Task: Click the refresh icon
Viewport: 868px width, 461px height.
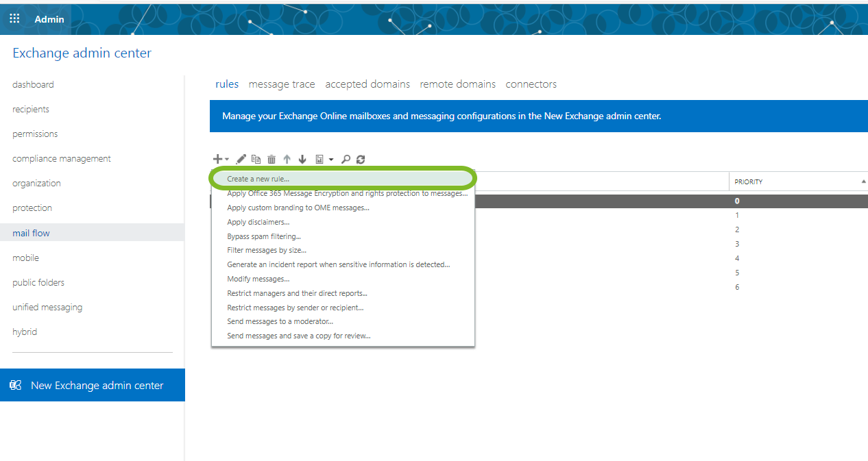Action: coord(361,159)
